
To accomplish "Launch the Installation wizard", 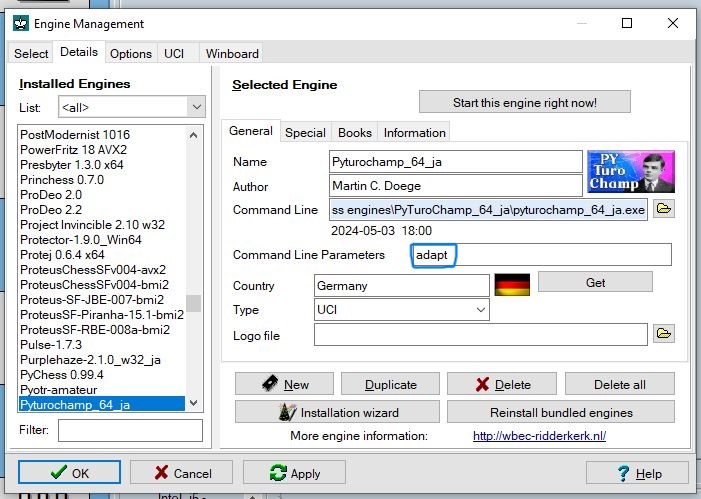I will [338, 412].
